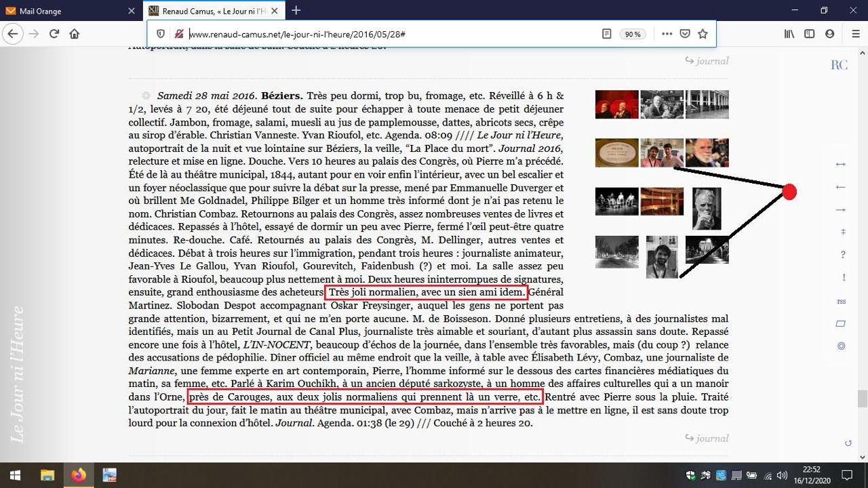Click the bullet before Samedi 28 mai 2016
Viewport: 868px width, 488px height.
click(x=146, y=96)
